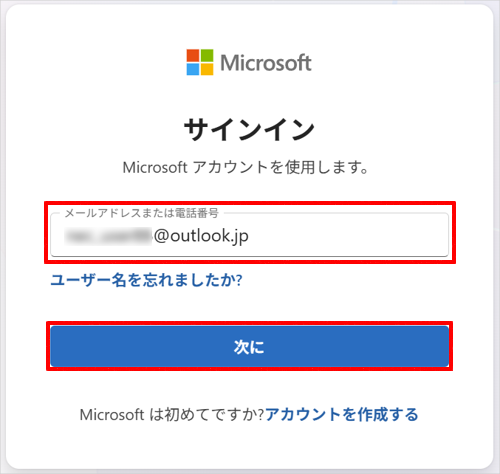Click the @outlook.jp text in the field
500x474 pixels.
click(x=201, y=236)
